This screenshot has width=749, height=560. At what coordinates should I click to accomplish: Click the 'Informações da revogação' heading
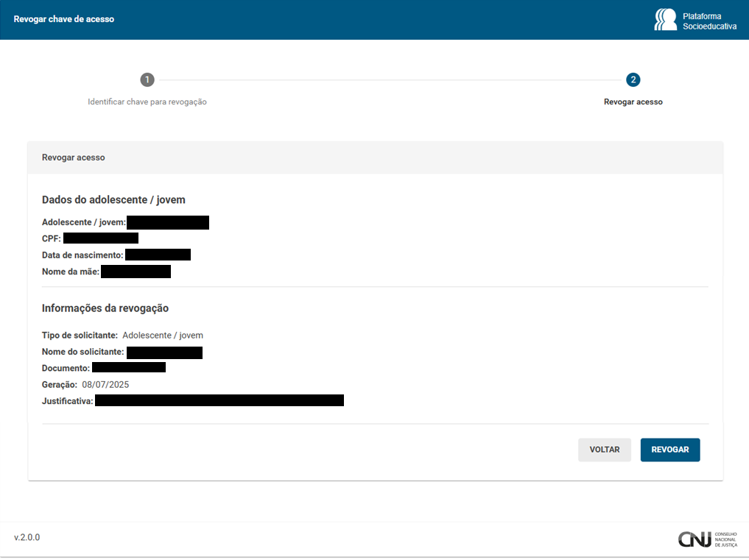pyautogui.click(x=105, y=308)
